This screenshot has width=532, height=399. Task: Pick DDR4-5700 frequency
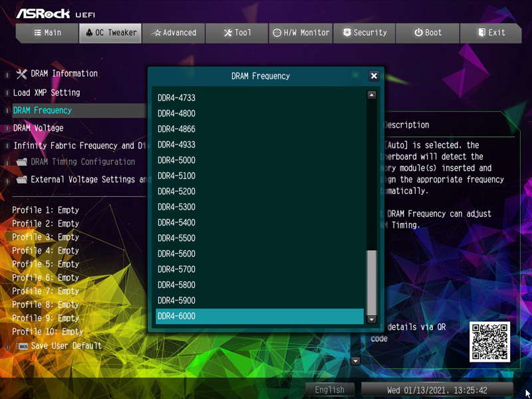pos(259,269)
